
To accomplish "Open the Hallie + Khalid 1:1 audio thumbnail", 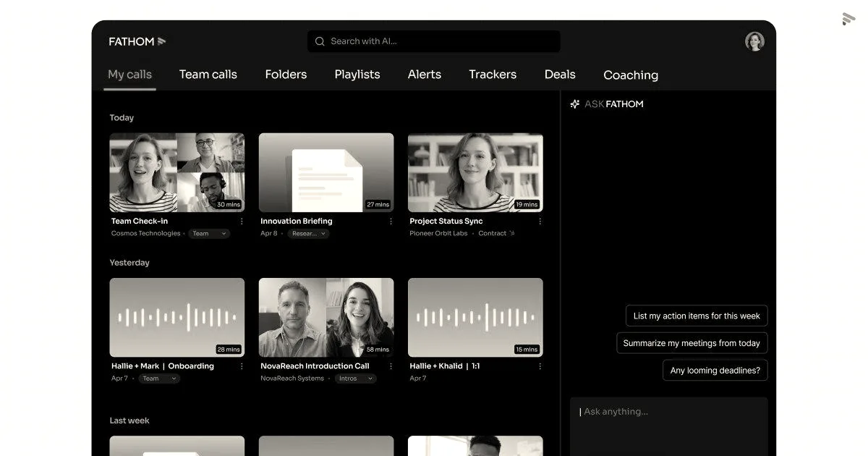I will pyautogui.click(x=475, y=317).
